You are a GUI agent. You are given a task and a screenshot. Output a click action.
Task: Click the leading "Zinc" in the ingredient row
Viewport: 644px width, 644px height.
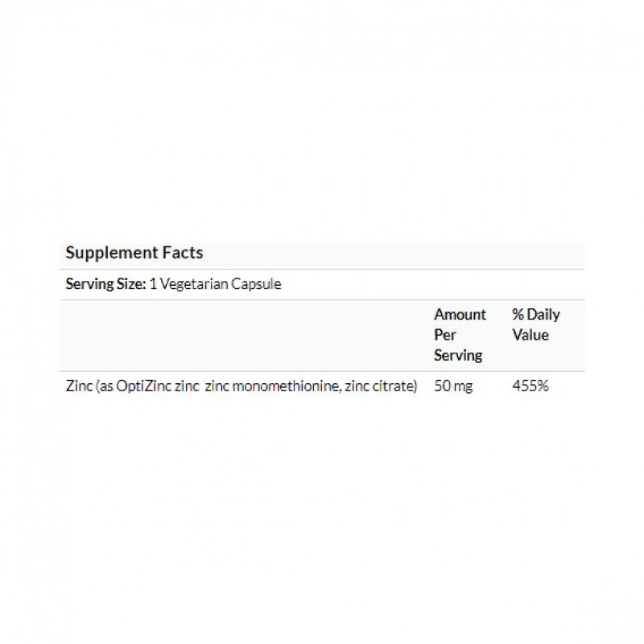(78, 386)
